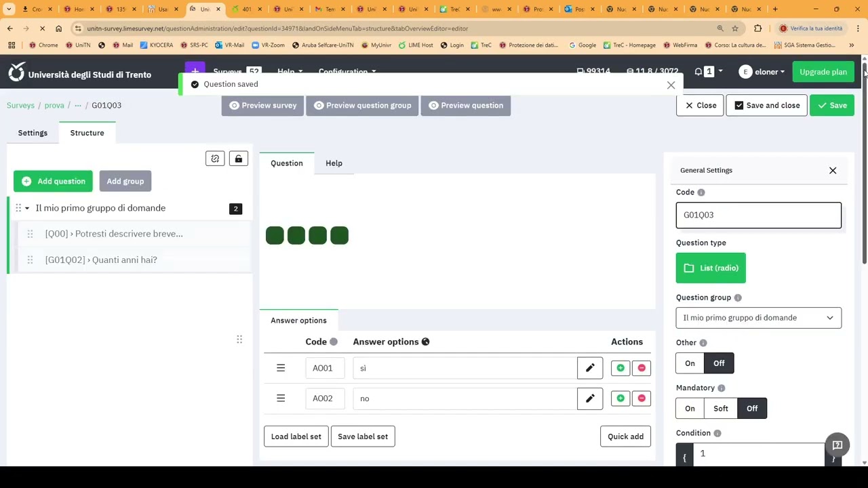Click Save and close button
Viewport: 868px width, 488px height.
767,106
